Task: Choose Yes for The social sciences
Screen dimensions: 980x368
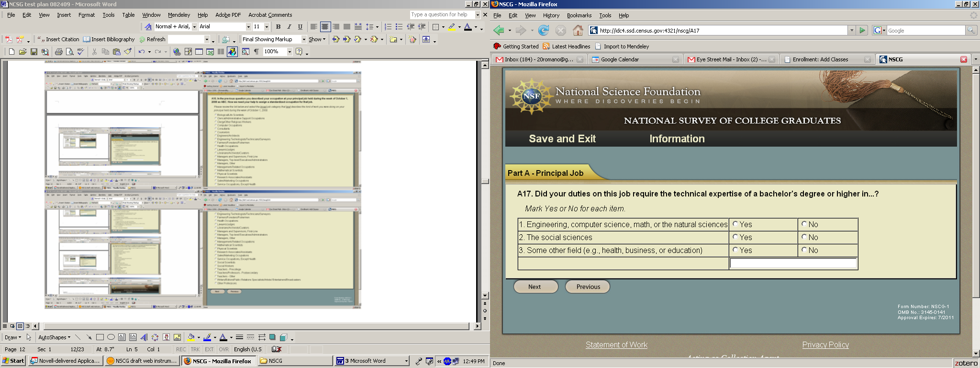Action: pos(735,237)
